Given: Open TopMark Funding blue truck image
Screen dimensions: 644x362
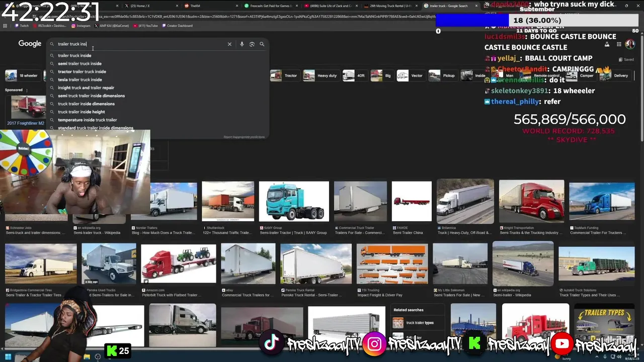Looking at the screenshot, I should pyautogui.click(x=602, y=201).
